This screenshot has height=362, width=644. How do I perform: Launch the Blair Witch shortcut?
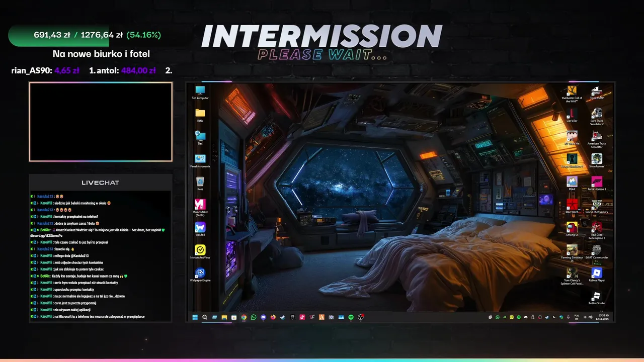tap(572, 206)
